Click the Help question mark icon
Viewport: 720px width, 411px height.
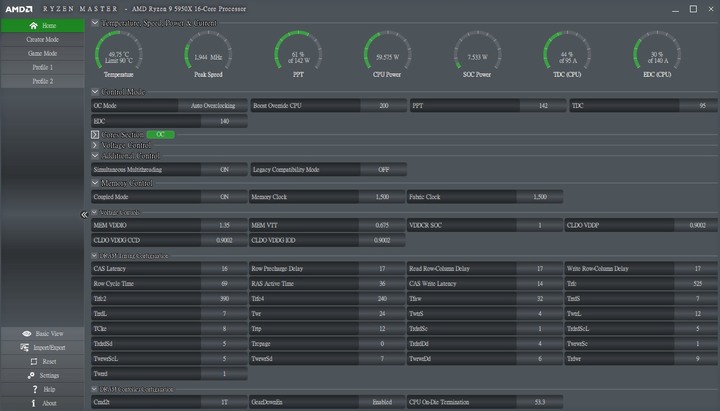click(34, 389)
